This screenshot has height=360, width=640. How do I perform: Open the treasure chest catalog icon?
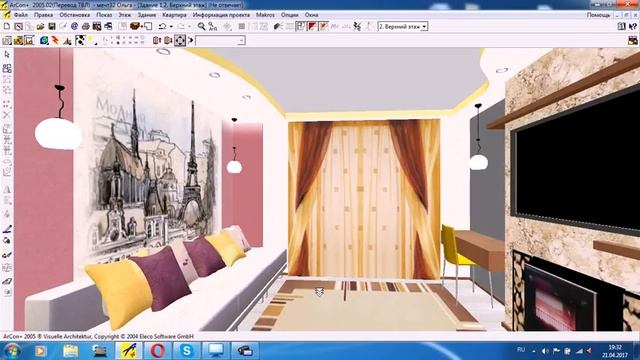click(135, 26)
